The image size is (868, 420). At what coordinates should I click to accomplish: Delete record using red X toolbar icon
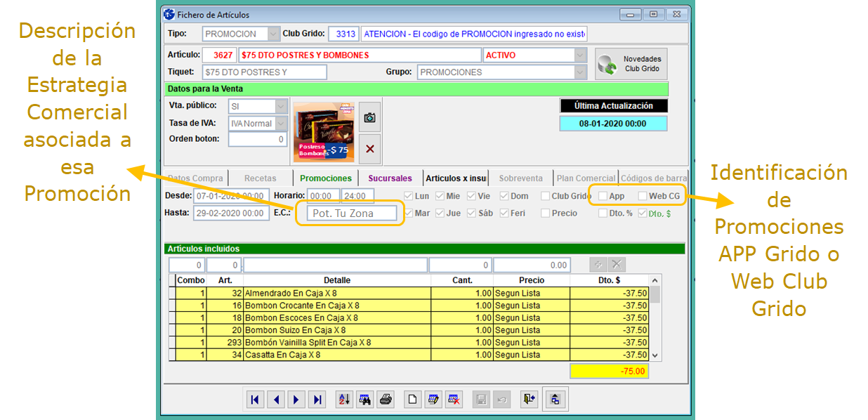[454, 400]
